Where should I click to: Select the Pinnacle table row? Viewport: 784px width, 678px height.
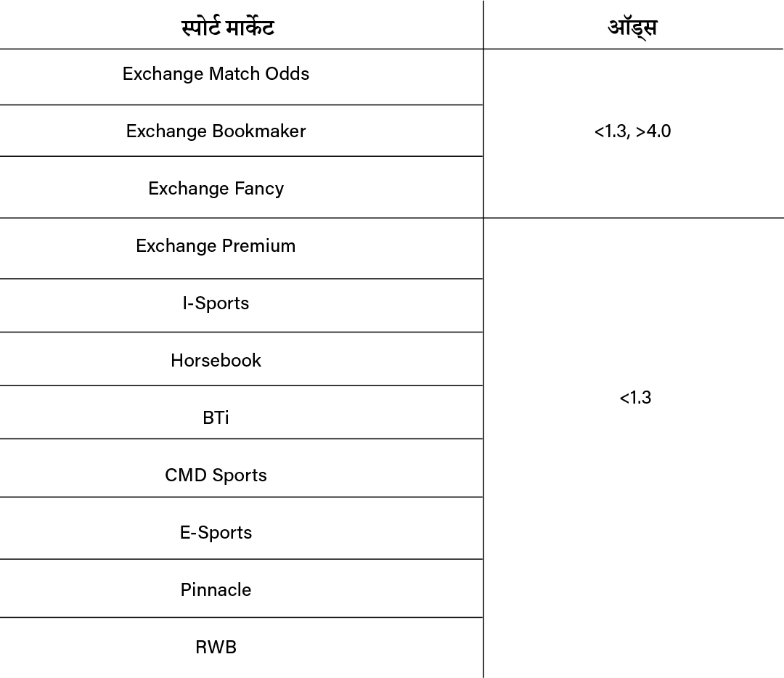click(216, 590)
